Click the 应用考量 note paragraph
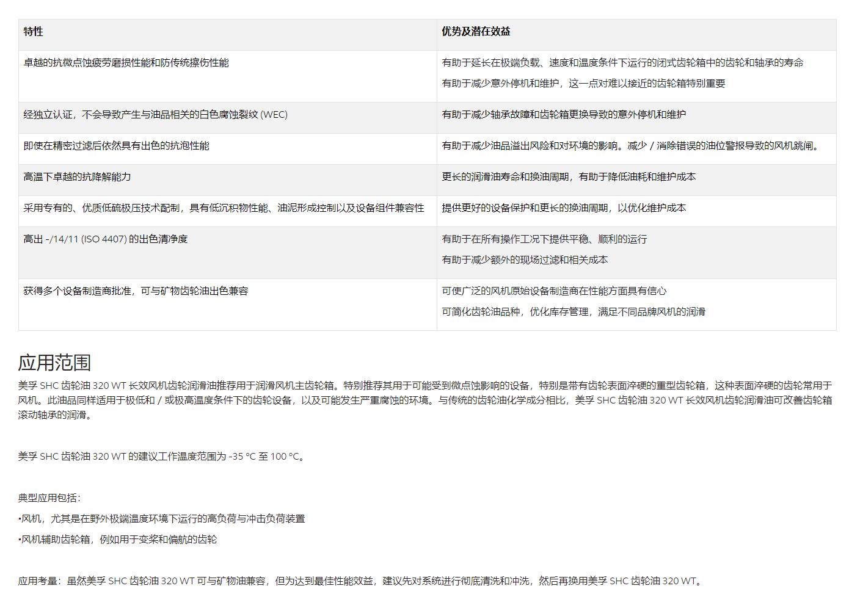 click(x=362, y=581)
